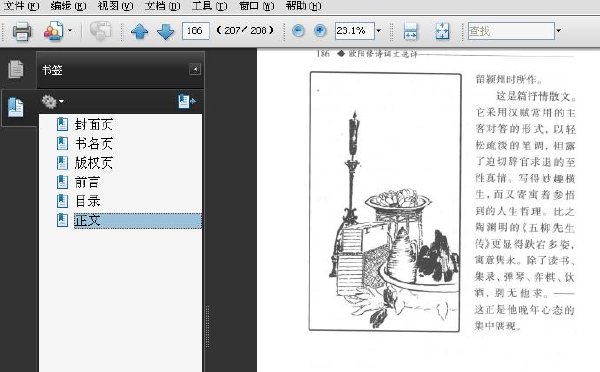Open the 文档 menu
Viewport: 600px width, 372px height.
coord(162,6)
